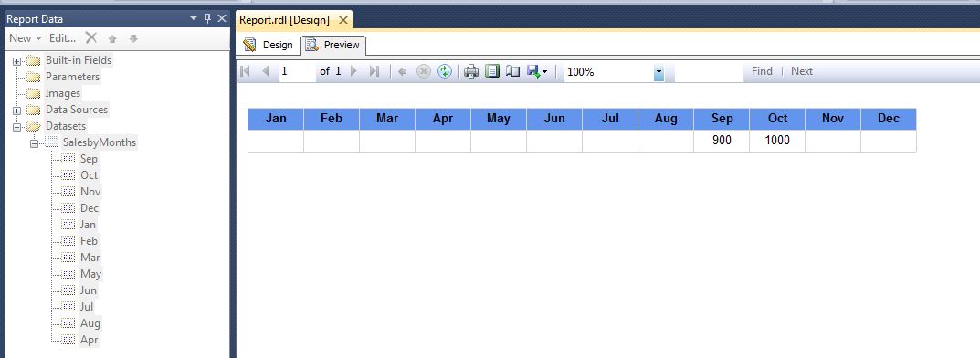The height and width of the screenshot is (358, 980).
Task: Move item up in Report Data
Action: 112,38
